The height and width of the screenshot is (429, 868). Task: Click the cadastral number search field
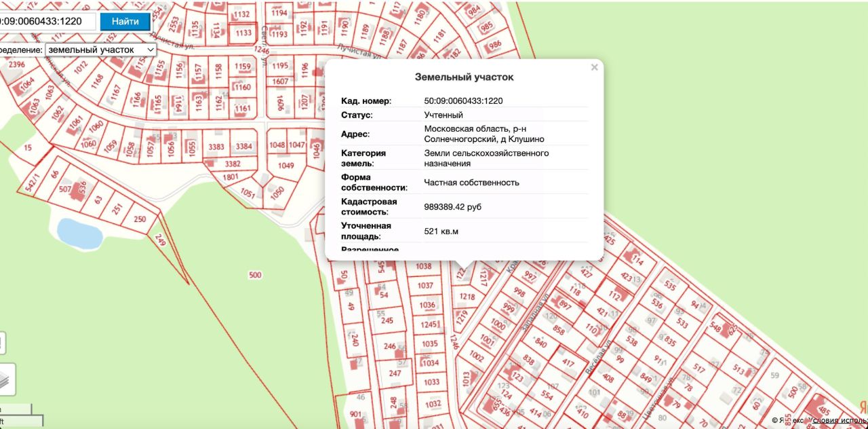(46, 21)
